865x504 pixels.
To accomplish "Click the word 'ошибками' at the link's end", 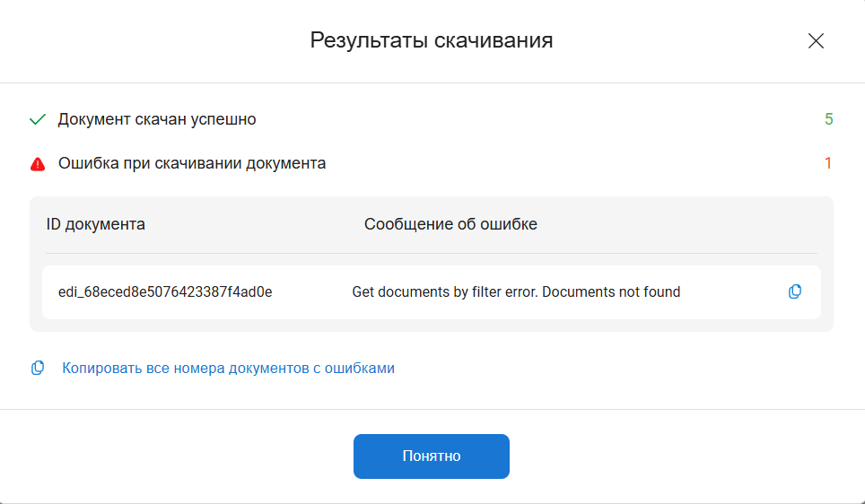I will point(364,368).
